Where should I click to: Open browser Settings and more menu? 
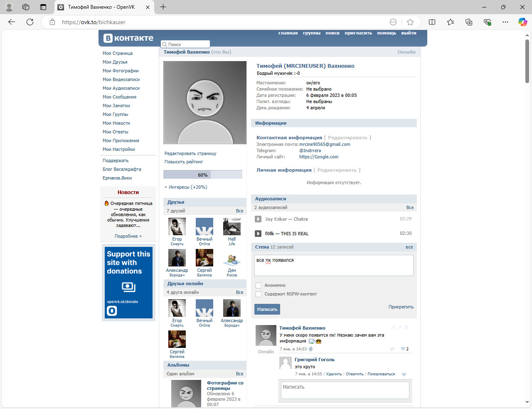click(505, 22)
